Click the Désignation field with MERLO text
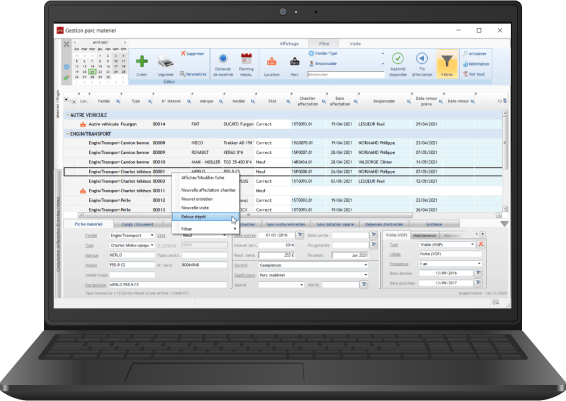 pyautogui.click(x=168, y=285)
